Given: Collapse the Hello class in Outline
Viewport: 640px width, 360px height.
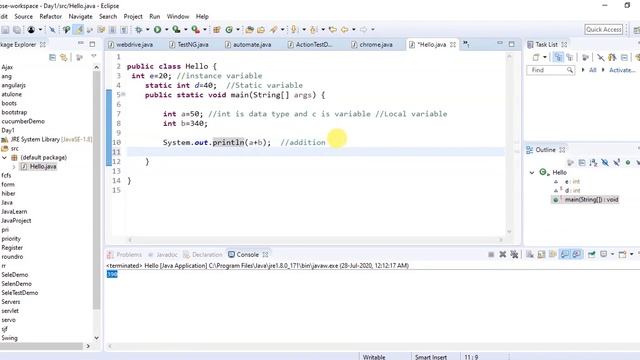Looking at the screenshot, I should click(532, 172).
